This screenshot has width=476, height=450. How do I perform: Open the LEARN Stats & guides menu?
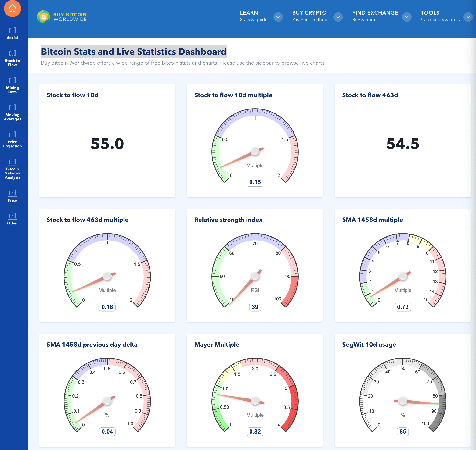coord(254,16)
